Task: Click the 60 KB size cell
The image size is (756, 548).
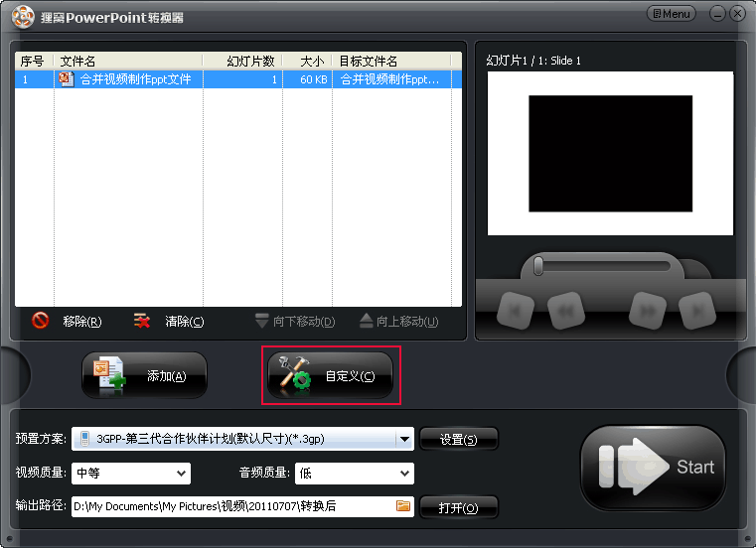Action: pyautogui.click(x=313, y=79)
